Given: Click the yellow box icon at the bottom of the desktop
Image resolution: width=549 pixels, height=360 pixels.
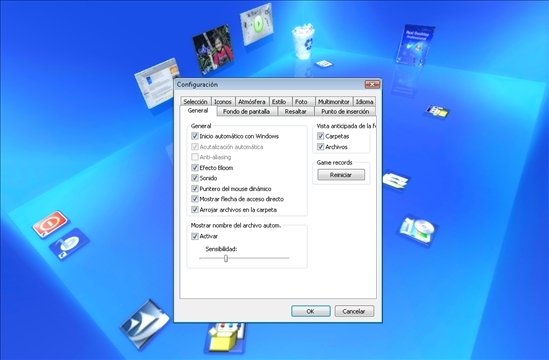Looking at the screenshot, I should (225, 338).
